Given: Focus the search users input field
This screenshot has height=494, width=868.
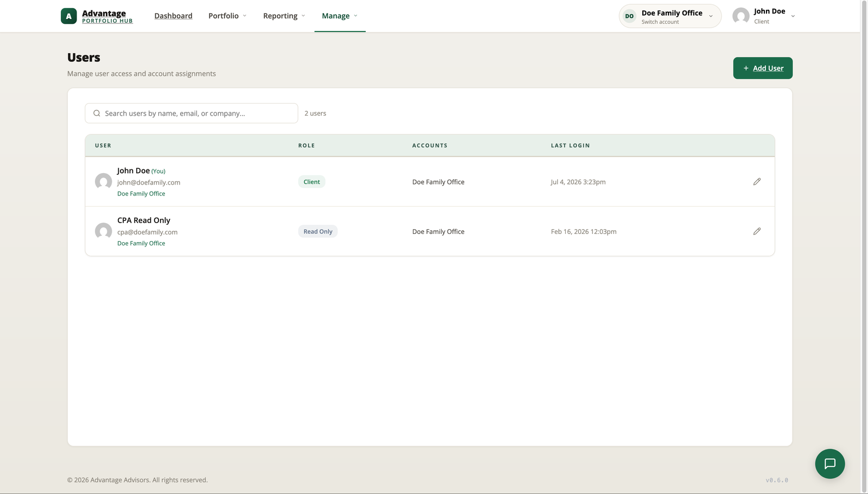Looking at the screenshot, I should 192,113.
